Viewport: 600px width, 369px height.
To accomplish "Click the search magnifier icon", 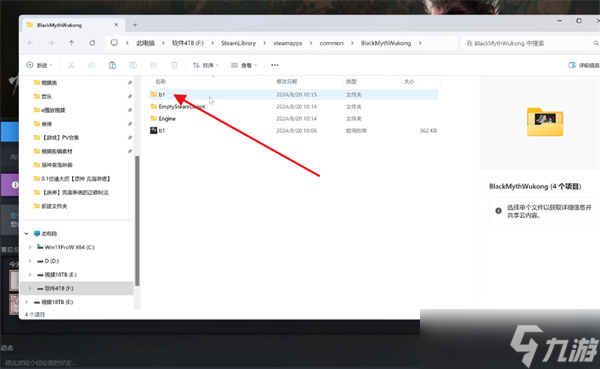I will (x=596, y=43).
